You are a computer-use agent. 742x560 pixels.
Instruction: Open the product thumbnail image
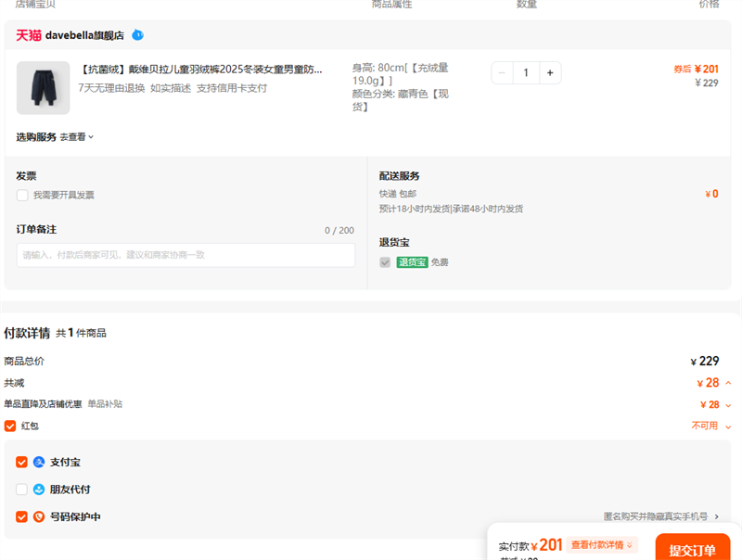pos(43,88)
